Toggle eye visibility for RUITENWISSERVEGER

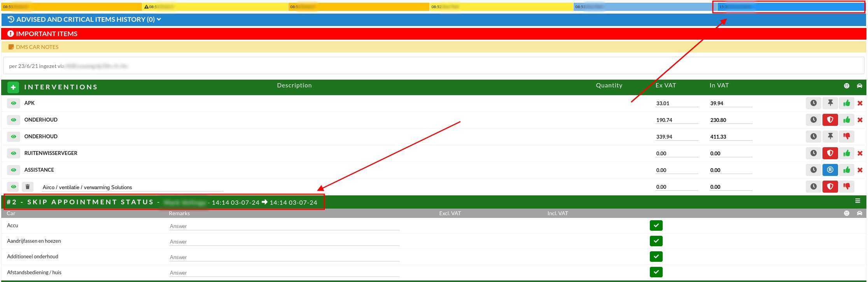pyautogui.click(x=14, y=153)
